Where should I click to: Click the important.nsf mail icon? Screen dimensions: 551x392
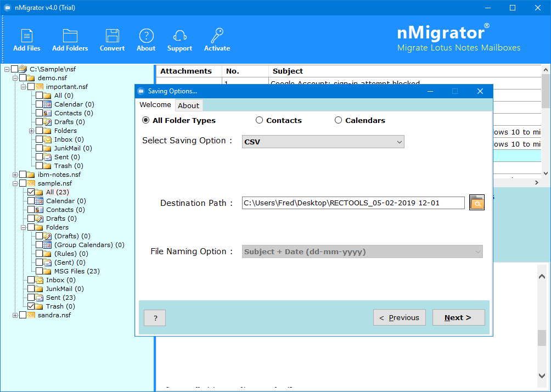click(x=40, y=87)
